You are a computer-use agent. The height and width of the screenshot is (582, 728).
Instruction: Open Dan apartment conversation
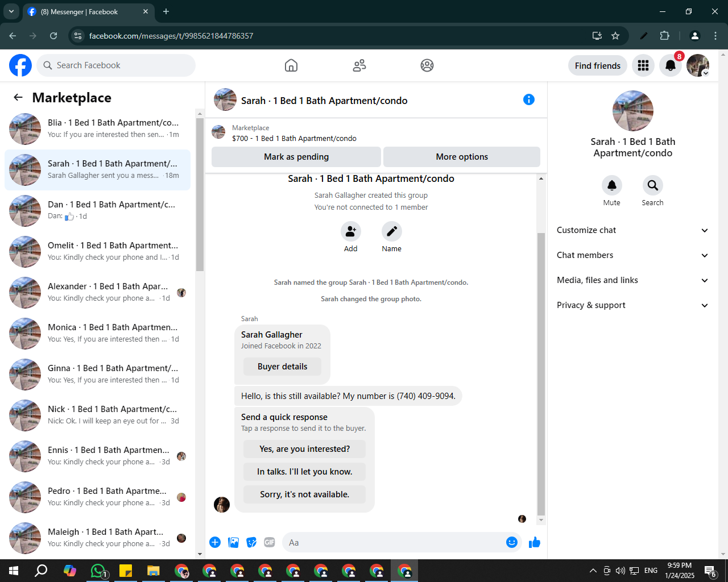[97, 211]
